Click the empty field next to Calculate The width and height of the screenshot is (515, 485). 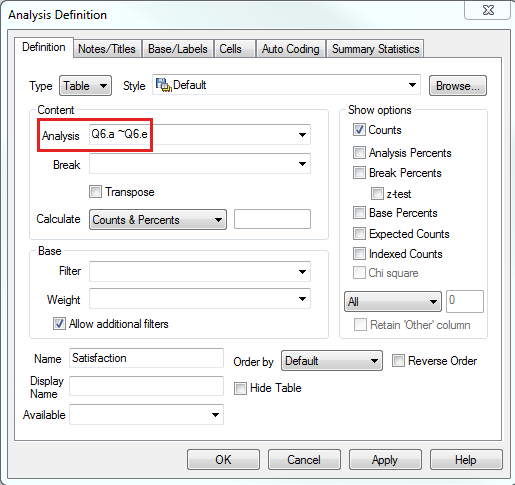click(x=272, y=219)
